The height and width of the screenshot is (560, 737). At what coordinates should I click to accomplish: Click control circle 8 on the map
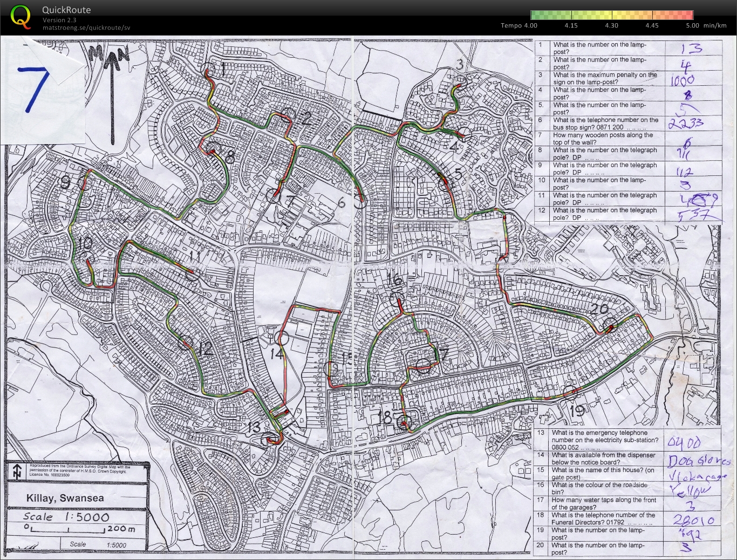coord(213,148)
